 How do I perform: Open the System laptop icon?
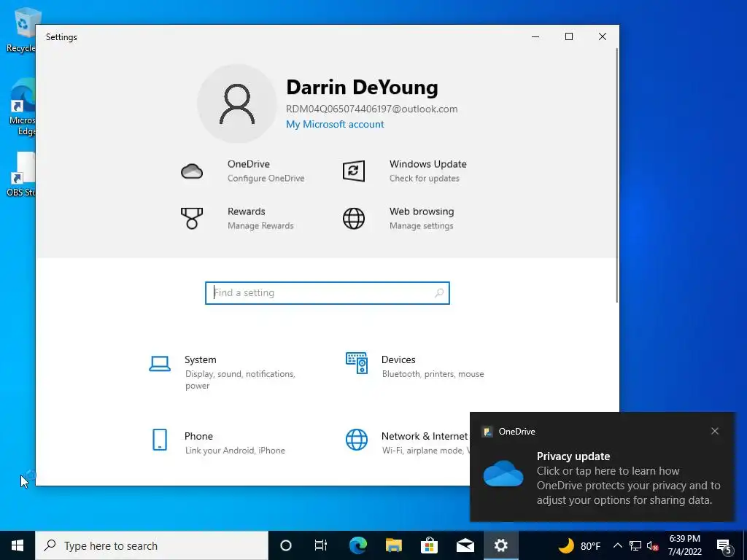(160, 364)
